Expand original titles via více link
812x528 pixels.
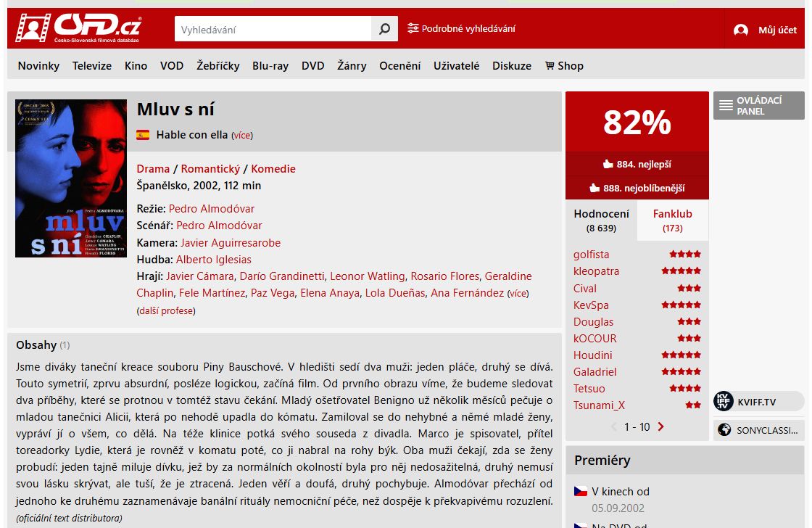click(242, 135)
